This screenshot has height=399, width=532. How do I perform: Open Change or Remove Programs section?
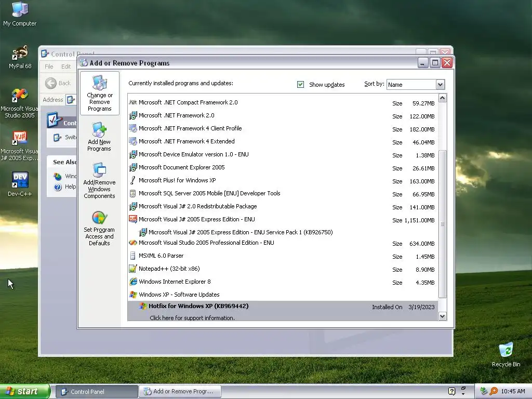[x=99, y=94]
